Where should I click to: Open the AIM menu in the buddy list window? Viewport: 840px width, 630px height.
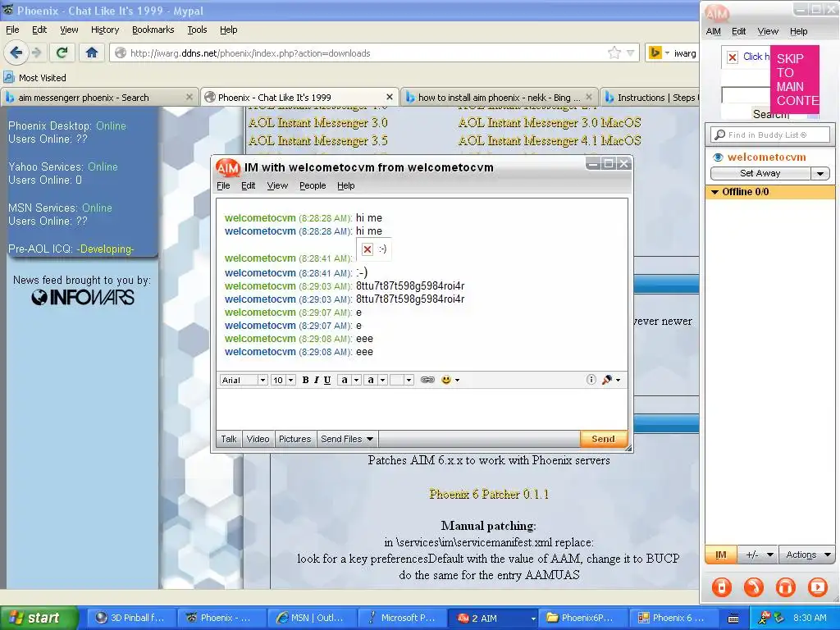coord(713,31)
